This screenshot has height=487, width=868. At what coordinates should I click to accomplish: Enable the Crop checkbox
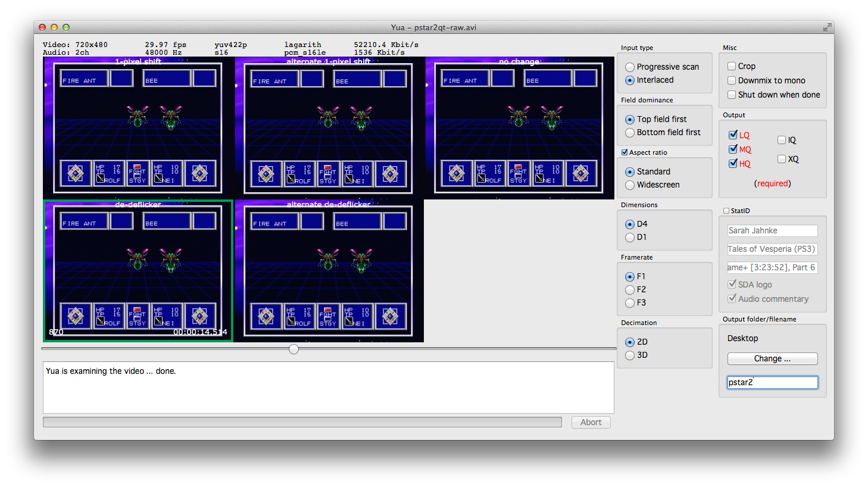732,66
